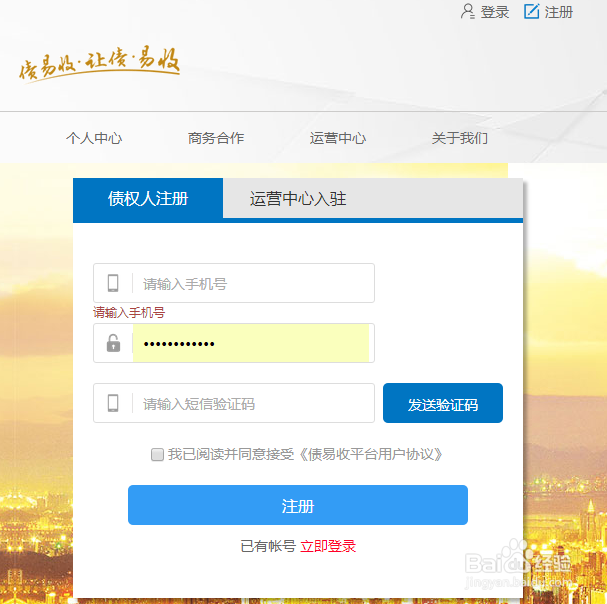Open 个人中心 navigation item
The height and width of the screenshot is (604, 607).
94,138
